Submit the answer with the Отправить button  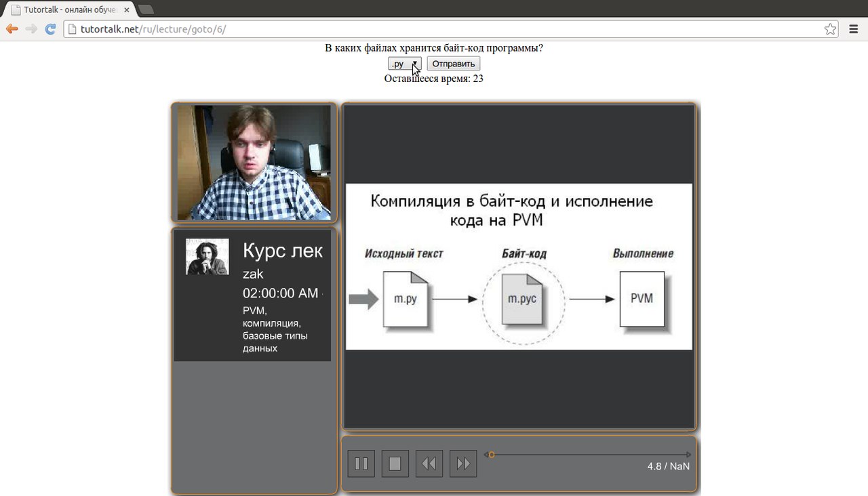454,64
